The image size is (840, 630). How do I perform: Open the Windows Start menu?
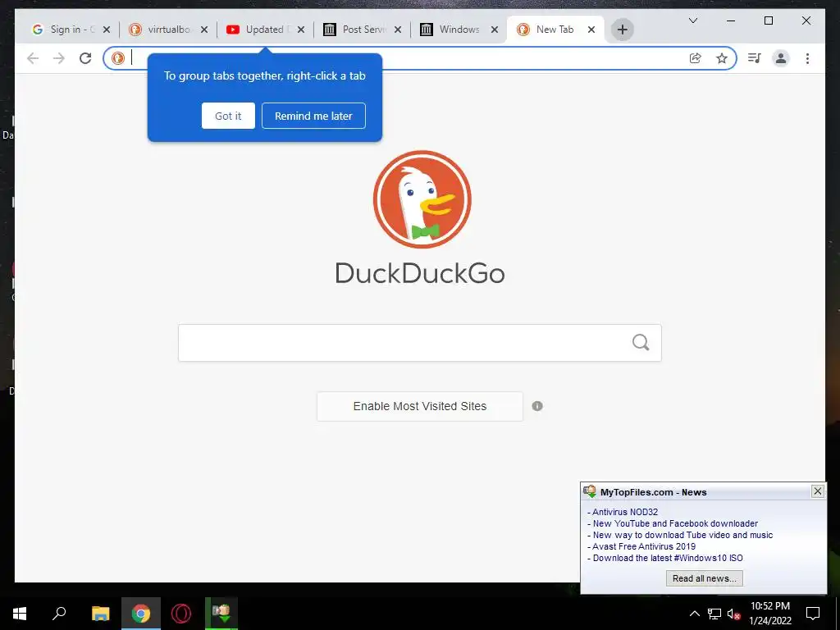pyautogui.click(x=20, y=614)
